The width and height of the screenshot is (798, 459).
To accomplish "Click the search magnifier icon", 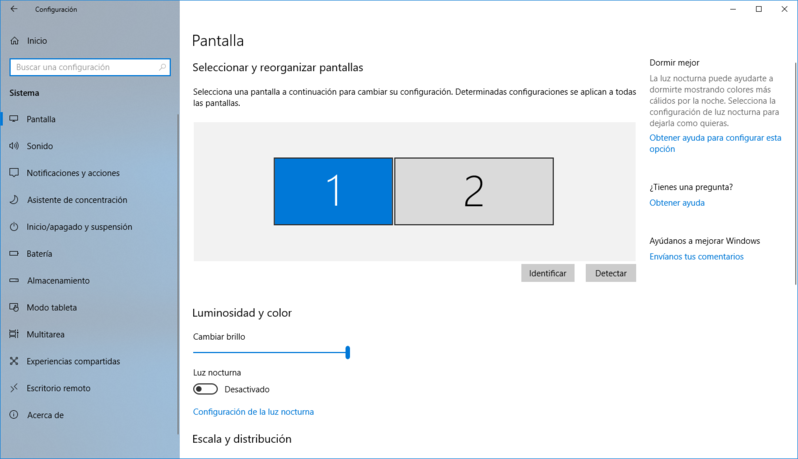I will (x=163, y=67).
